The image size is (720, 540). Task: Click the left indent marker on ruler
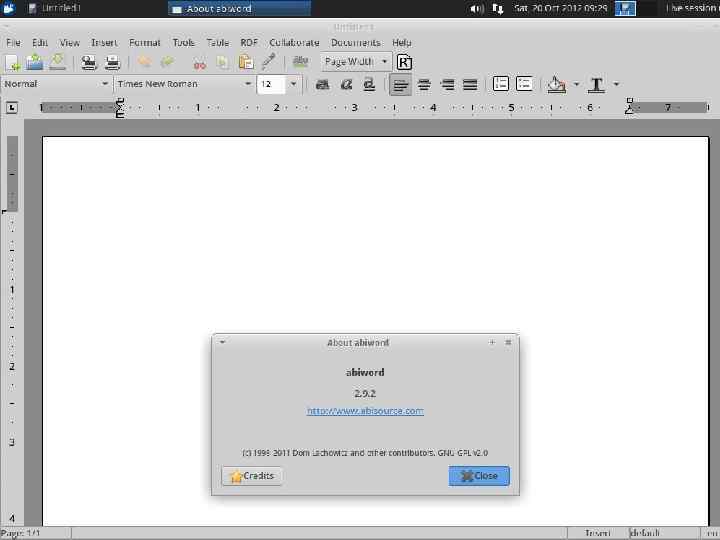coord(120,108)
